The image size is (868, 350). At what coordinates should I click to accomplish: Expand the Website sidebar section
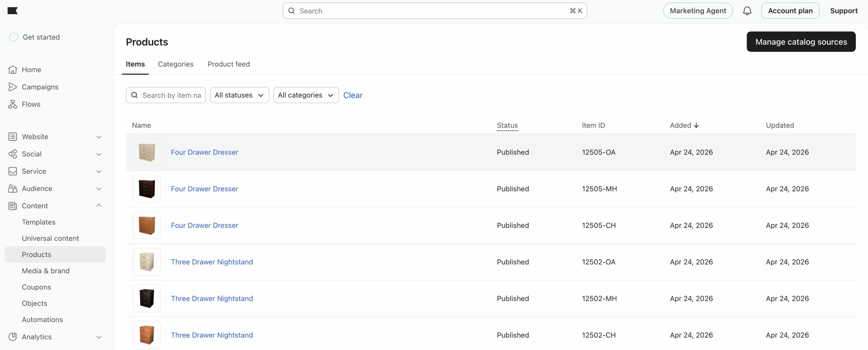tap(99, 137)
